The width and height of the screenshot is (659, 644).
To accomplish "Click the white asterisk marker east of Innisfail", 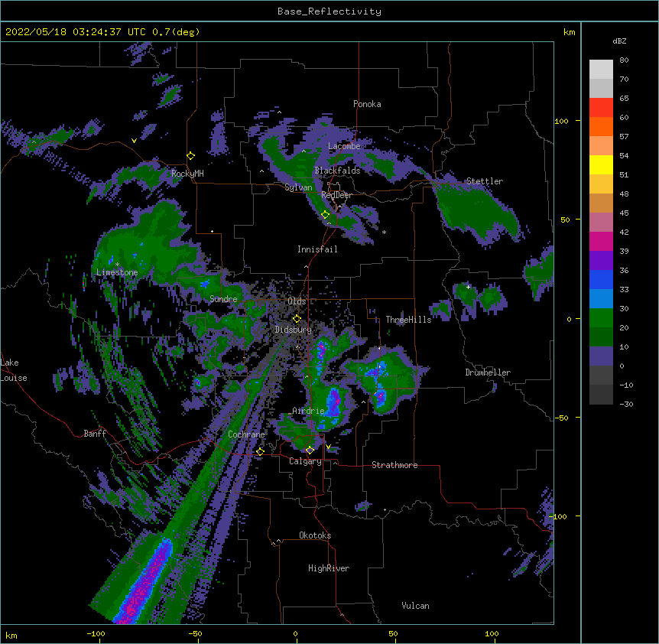I will tap(384, 232).
